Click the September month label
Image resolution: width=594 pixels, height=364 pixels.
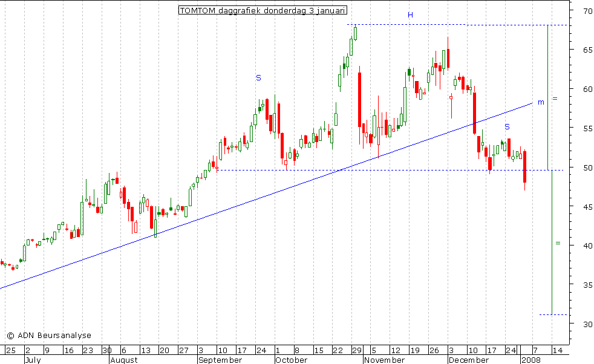tap(220, 360)
